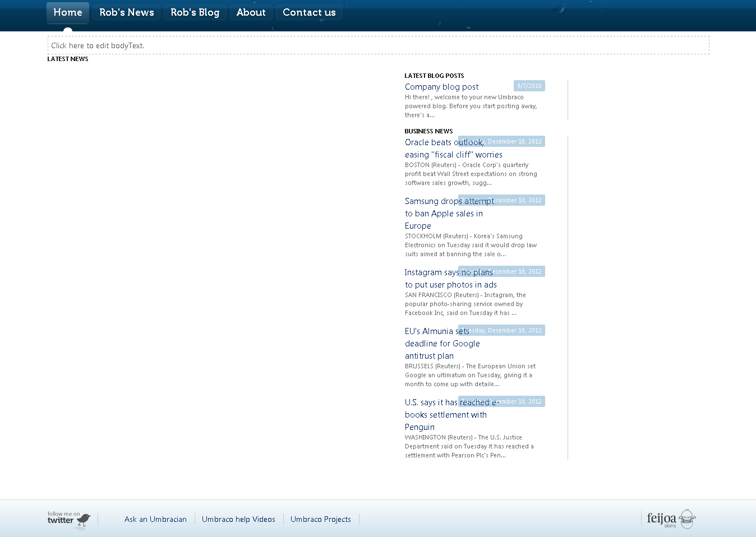Click the Instagram article date badge
The image size is (756, 537).
pos(501,271)
